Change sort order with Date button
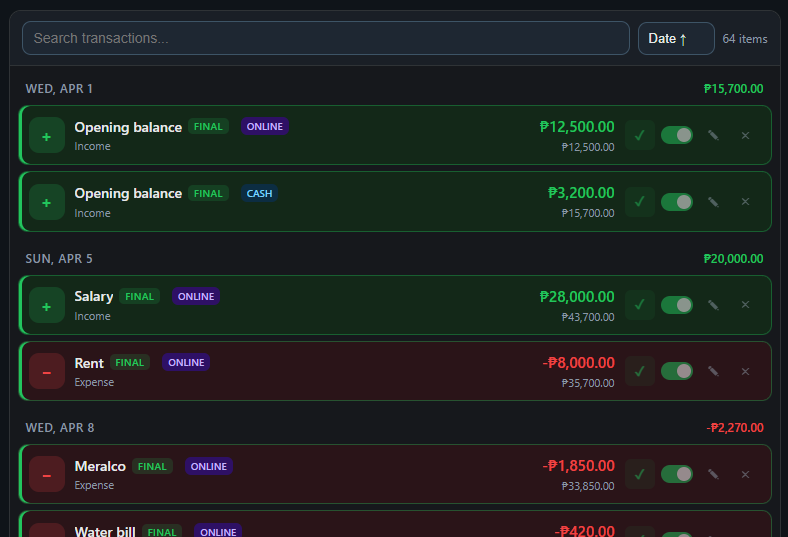 [x=676, y=38]
